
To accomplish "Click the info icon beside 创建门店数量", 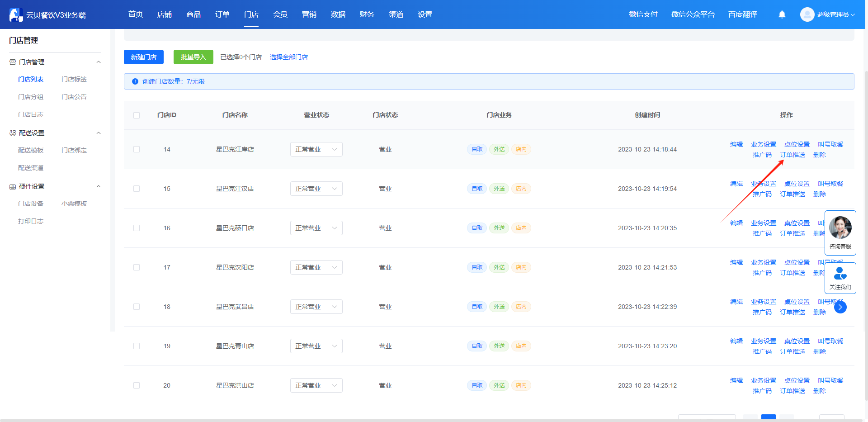I will [135, 81].
